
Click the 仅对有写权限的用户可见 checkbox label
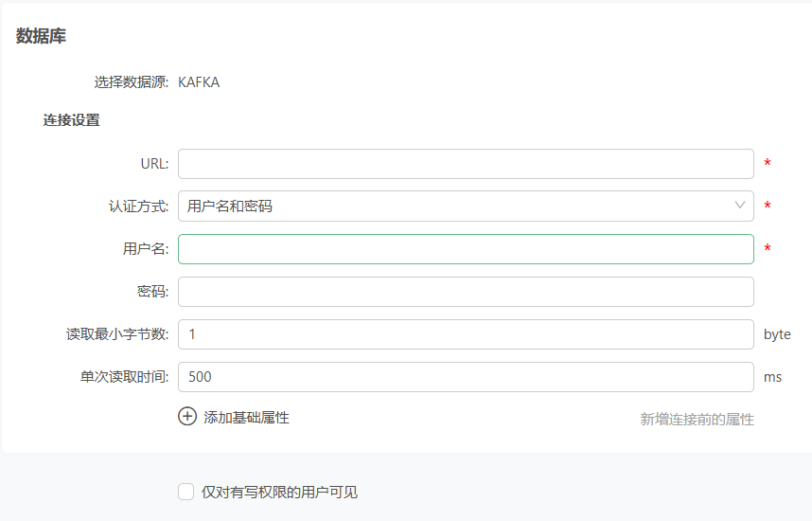[279, 492]
